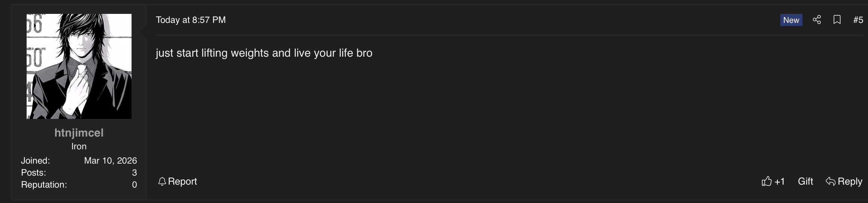Click the blue "New" badge

coord(791,20)
